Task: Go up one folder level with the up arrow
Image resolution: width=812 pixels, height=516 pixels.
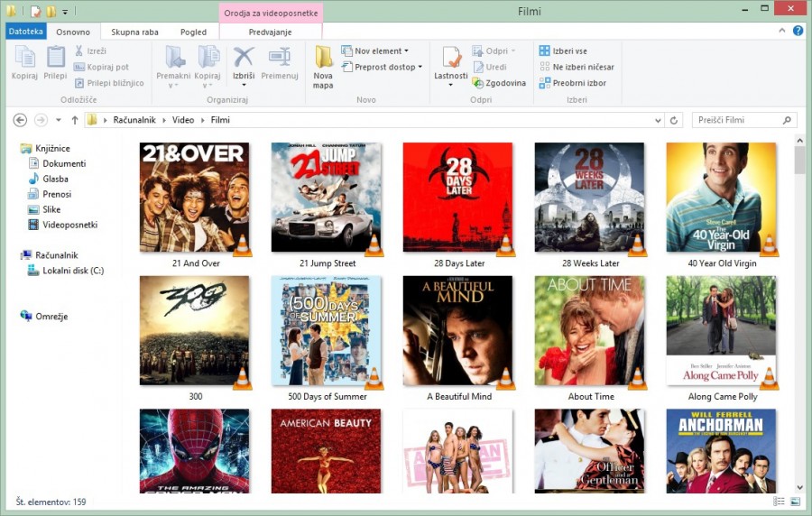Action: [x=75, y=120]
